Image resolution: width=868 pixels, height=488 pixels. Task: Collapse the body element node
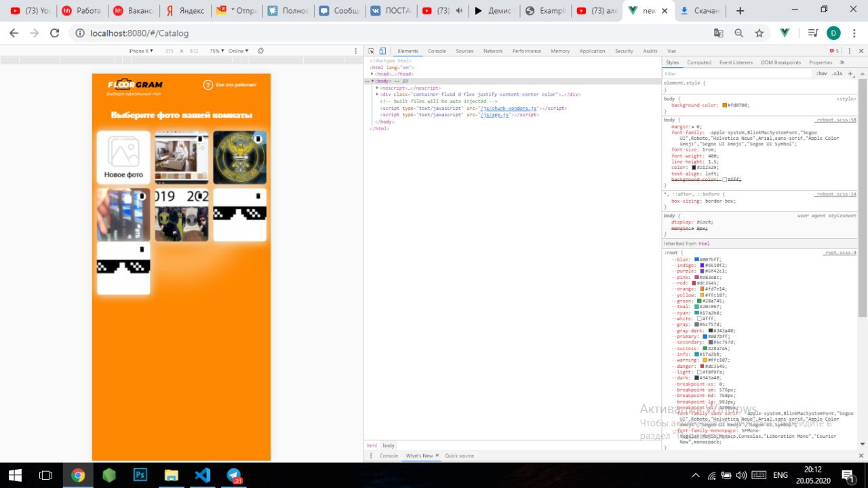372,81
